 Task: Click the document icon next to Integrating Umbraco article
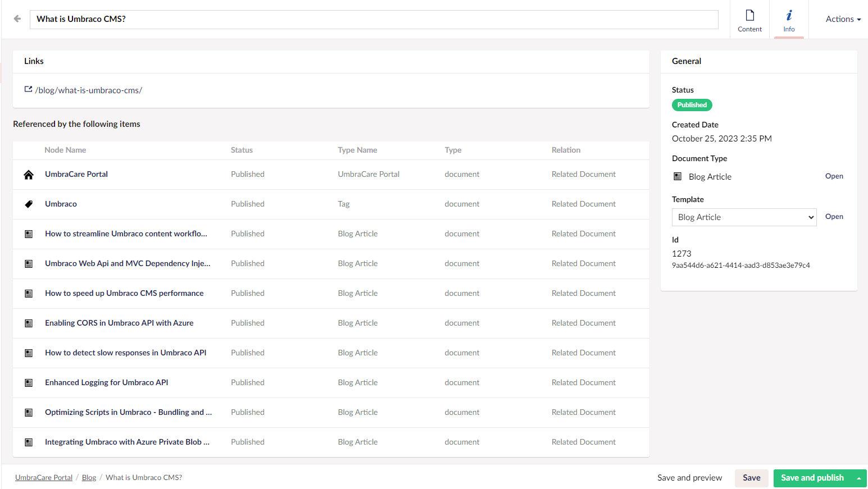28,442
